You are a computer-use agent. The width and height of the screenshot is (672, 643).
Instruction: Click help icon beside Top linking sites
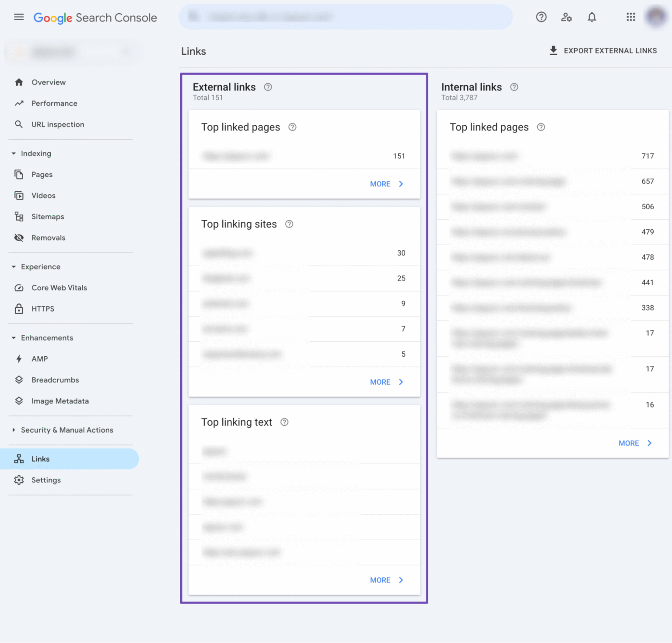click(x=289, y=224)
